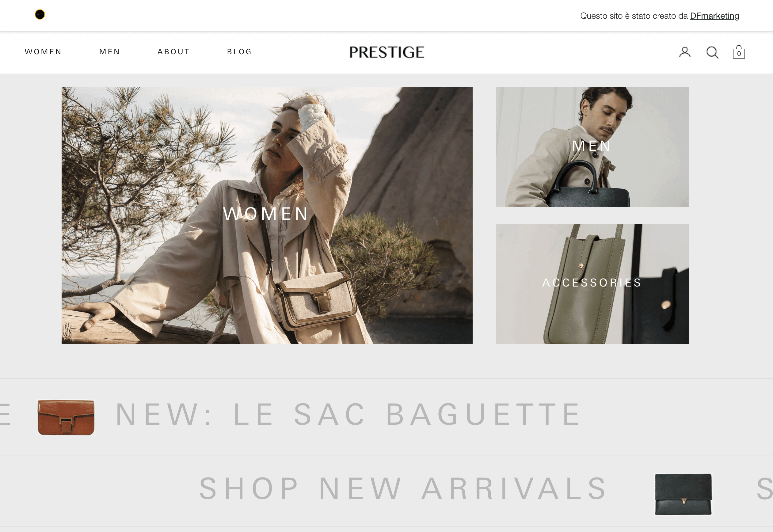Open the BLOG menu item

239,52
